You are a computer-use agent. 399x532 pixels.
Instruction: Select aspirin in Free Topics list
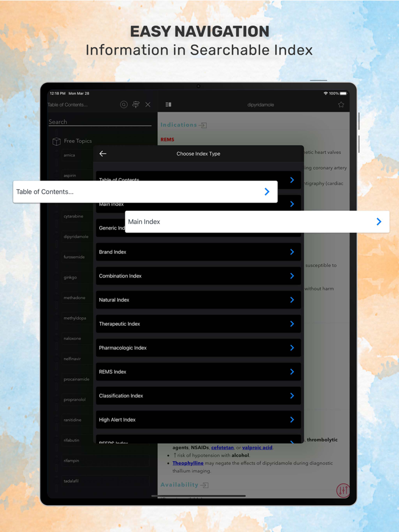(70, 175)
